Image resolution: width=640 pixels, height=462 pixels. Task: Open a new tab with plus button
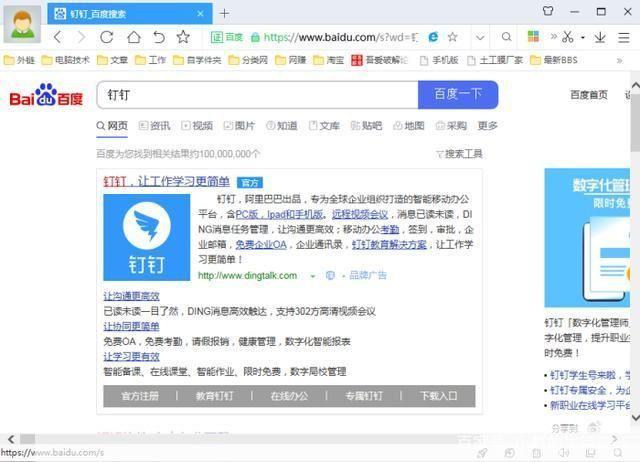pyautogui.click(x=224, y=13)
